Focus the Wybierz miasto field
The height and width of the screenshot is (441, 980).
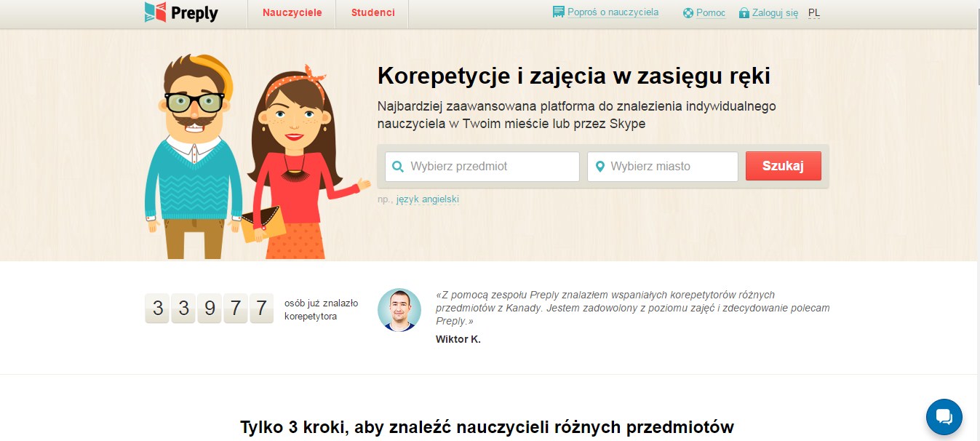pos(663,166)
